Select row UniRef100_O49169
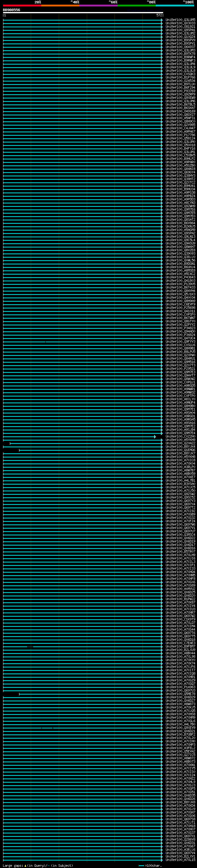The width and height of the screenshot is (197, 868). click(180, 111)
